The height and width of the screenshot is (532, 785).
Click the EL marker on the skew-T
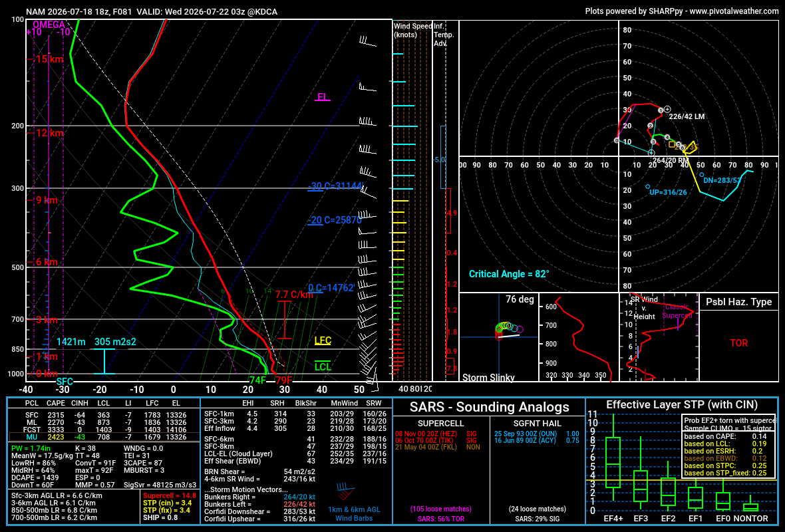(323, 97)
